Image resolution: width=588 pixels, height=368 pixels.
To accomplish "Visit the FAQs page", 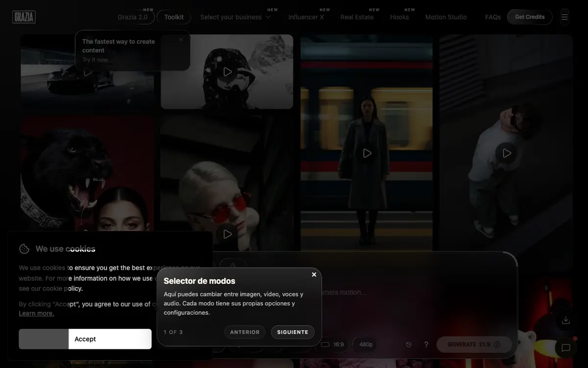I will [493, 17].
